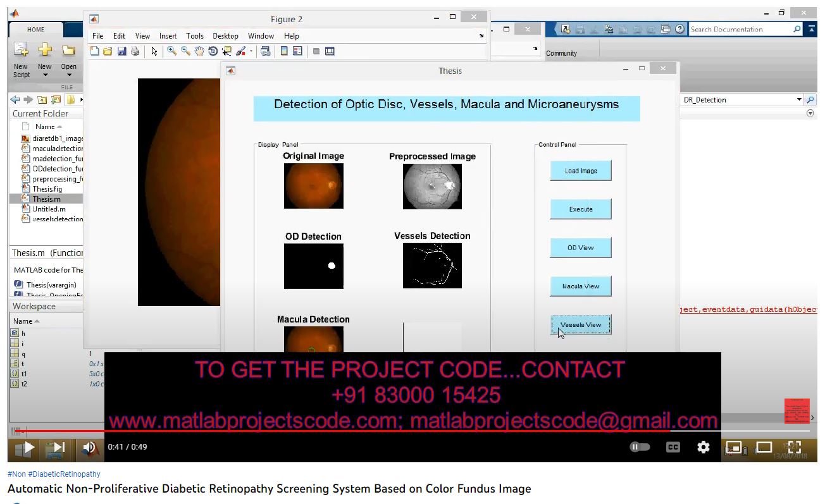Select the Rotate 3D tool
The image size is (825, 504).
click(x=213, y=51)
